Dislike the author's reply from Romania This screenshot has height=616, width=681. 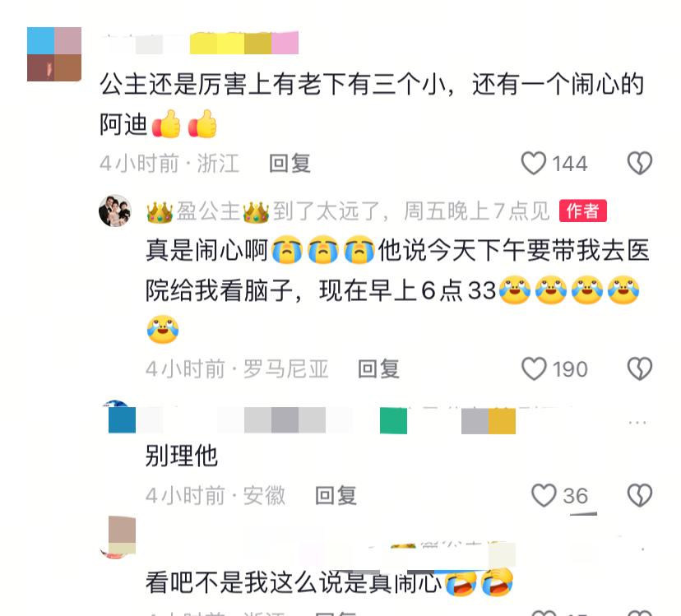pyautogui.click(x=640, y=368)
